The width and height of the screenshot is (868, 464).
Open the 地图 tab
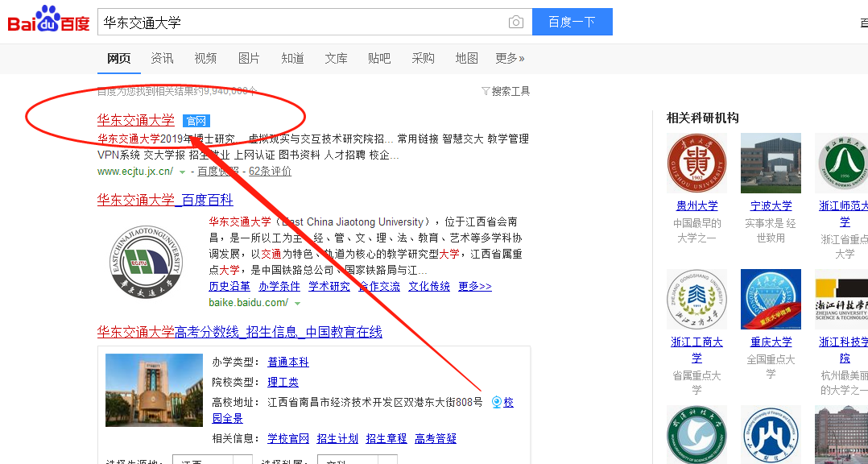tap(466, 58)
